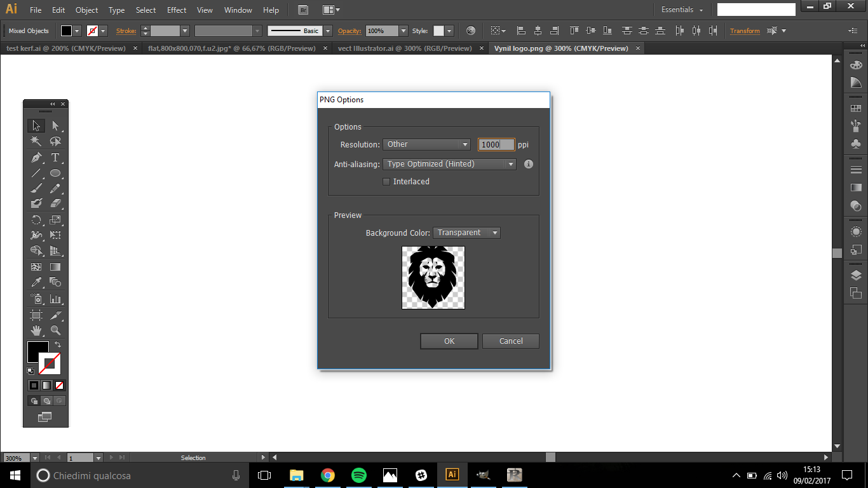Image resolution: width=868 pixels, height=488 pixels.
Task: Open the Window menu
Action: [x=238, y=10]
